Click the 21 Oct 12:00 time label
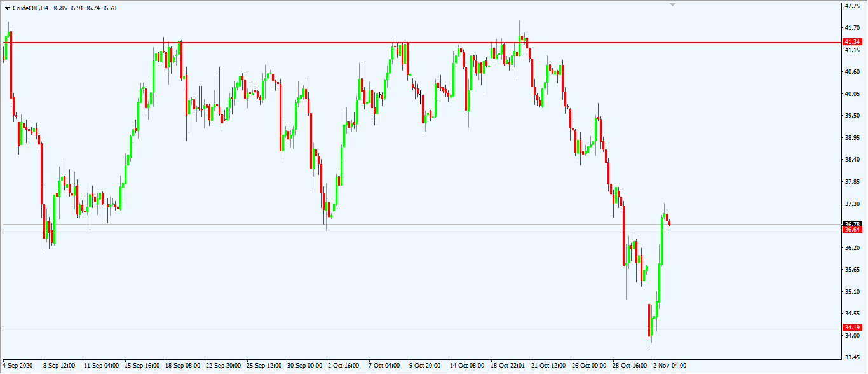 (x=548, y=366)
